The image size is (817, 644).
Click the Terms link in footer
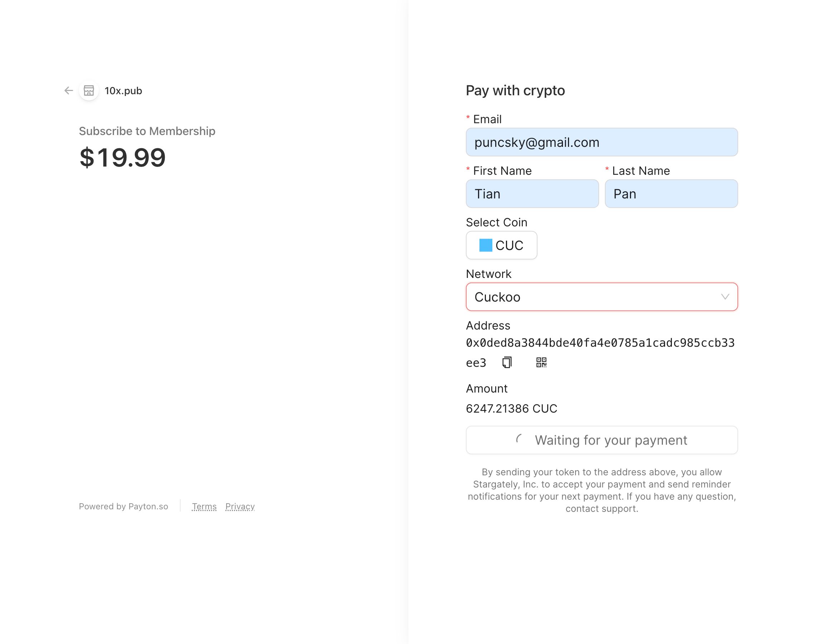point(203,506)
